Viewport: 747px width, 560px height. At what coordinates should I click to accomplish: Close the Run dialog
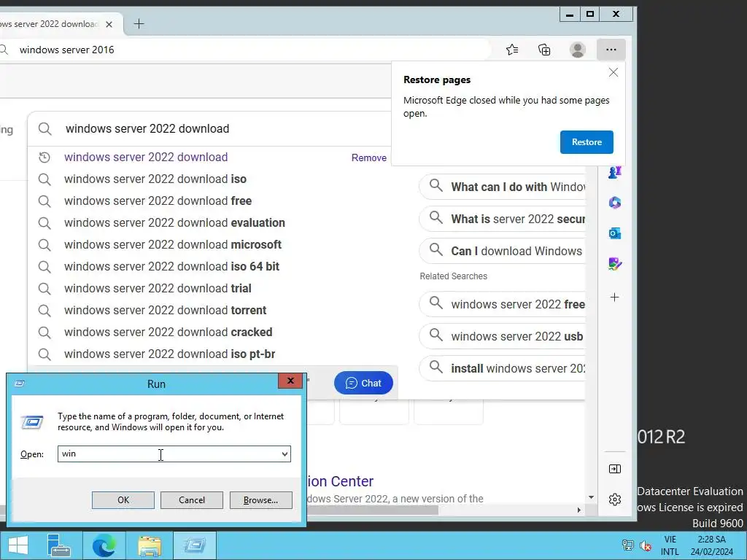[290, 381]
